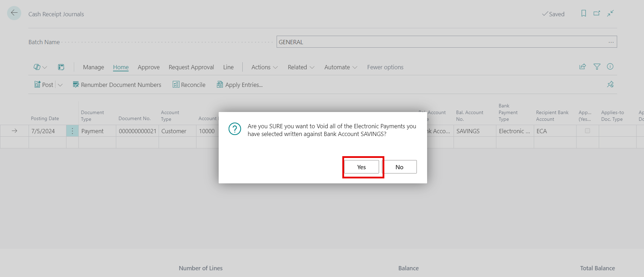
Task: Open the Copilot icon dropdown
Action: (x=40, y=67)
